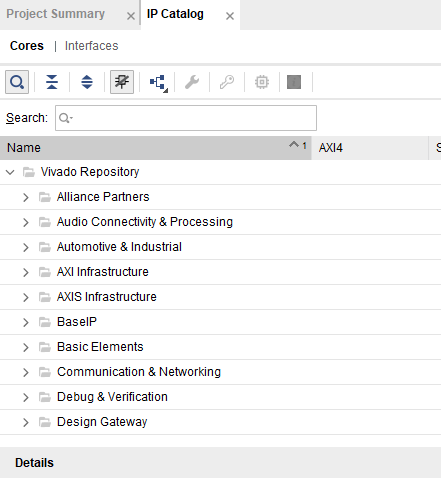Switch to the Project Summary tab
Screen dimensions: 441x478
point(56,14)
